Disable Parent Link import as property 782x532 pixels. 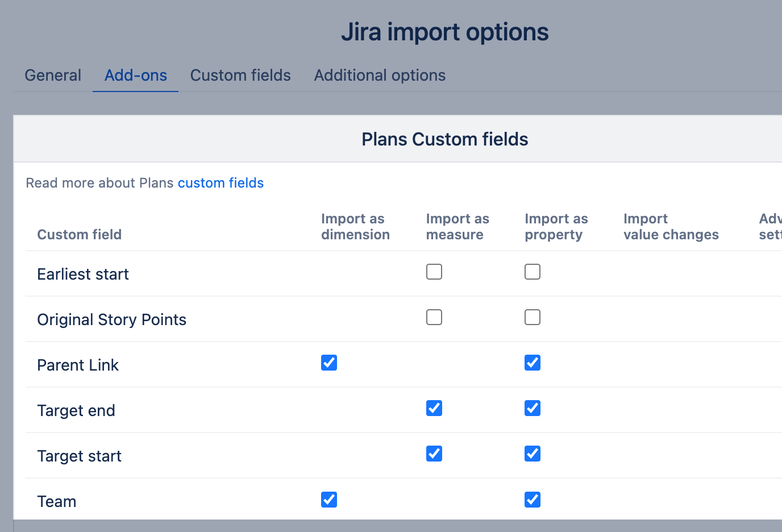533,363
